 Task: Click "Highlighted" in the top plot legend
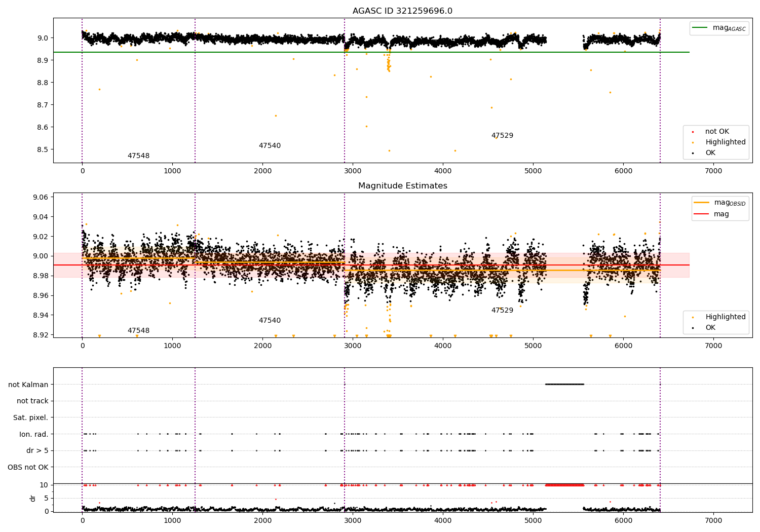(x=725, y=142)
